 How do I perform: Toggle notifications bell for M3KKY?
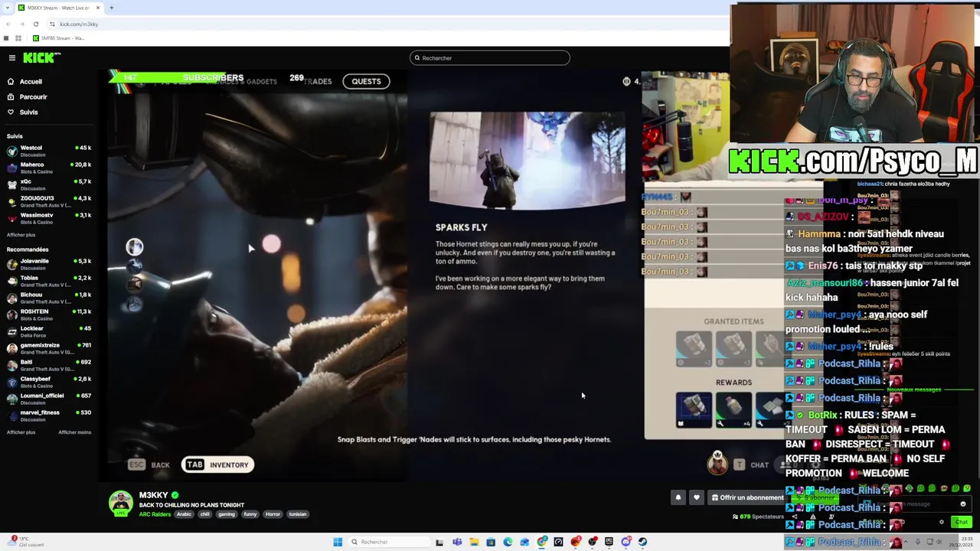(678, 497)
